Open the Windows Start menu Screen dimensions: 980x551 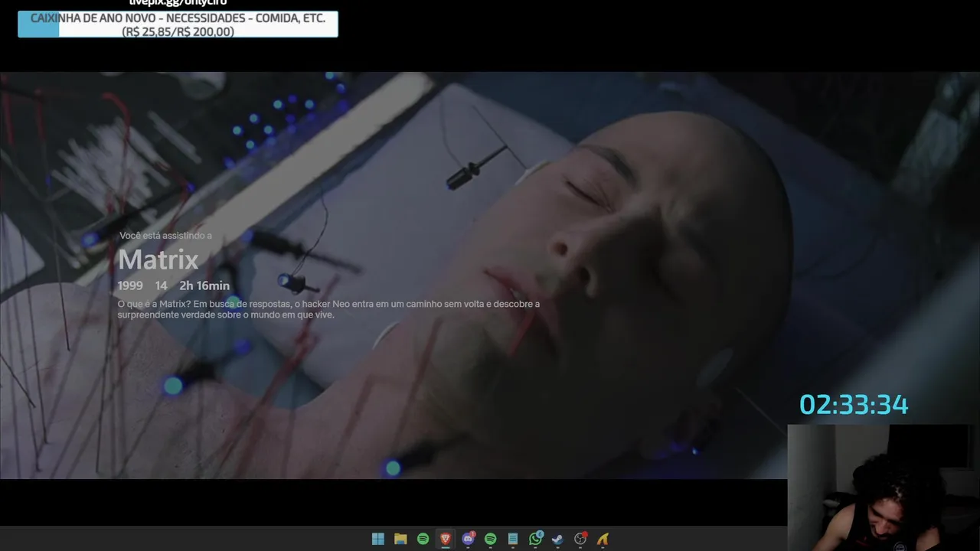click(377, 539)
